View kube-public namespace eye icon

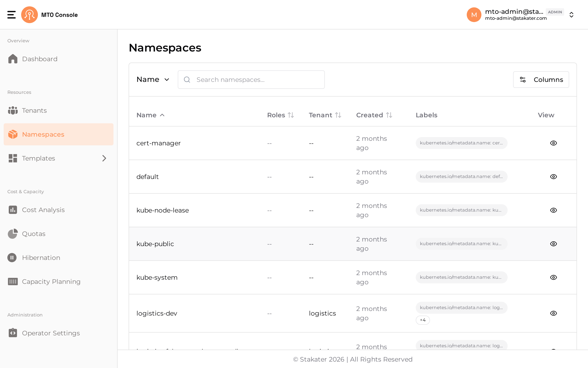point(554,244)
